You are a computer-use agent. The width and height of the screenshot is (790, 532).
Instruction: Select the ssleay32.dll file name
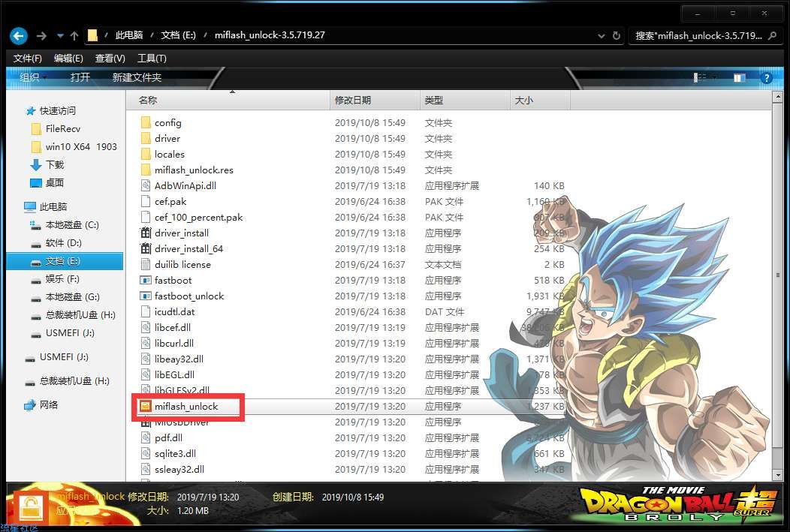[x=179, y=469]
